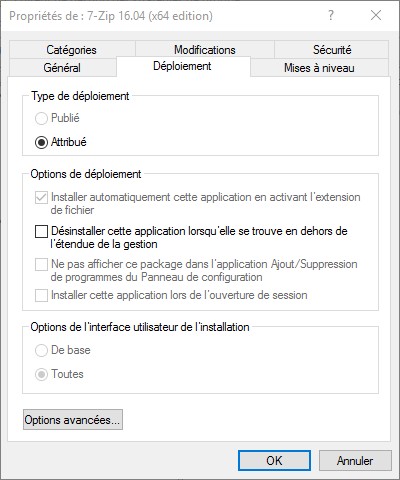Open Options avancées dialog
This screenshot has width=400, height=480.
click(x=73, y=420)
